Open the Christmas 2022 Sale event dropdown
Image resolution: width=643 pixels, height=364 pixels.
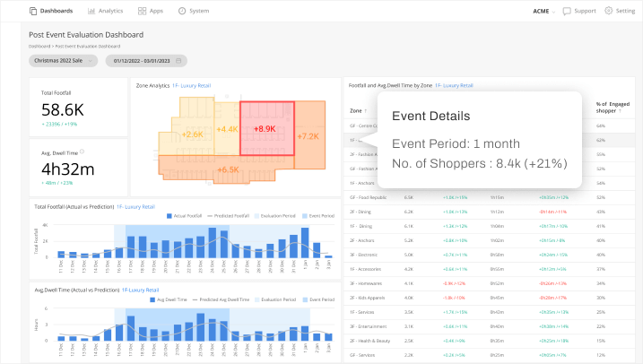point(63,61)
